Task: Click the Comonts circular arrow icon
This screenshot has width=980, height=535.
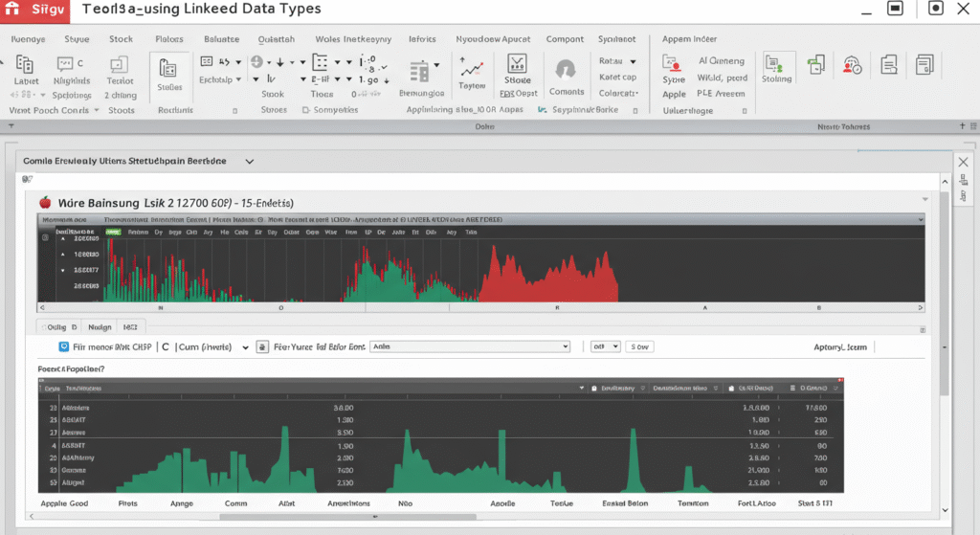Action: coord(566,71)
